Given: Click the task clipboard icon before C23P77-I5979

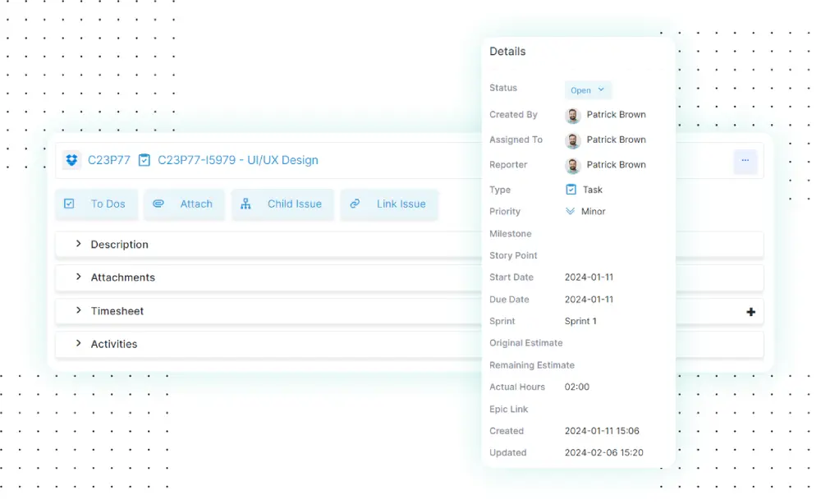Looking at the screenshot, I should (144, 160).
